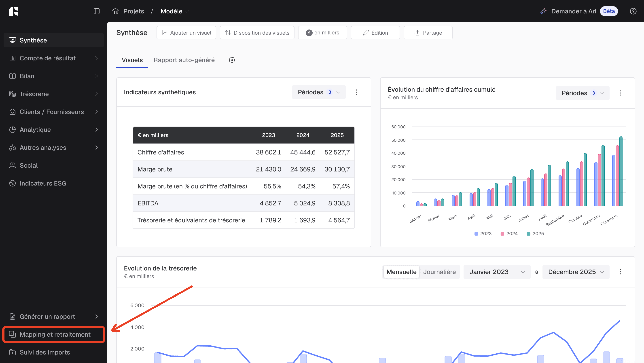Open the Décembre 2025 end date dropdown
This screenshot has height=363, width=644.
coord(576,272)
